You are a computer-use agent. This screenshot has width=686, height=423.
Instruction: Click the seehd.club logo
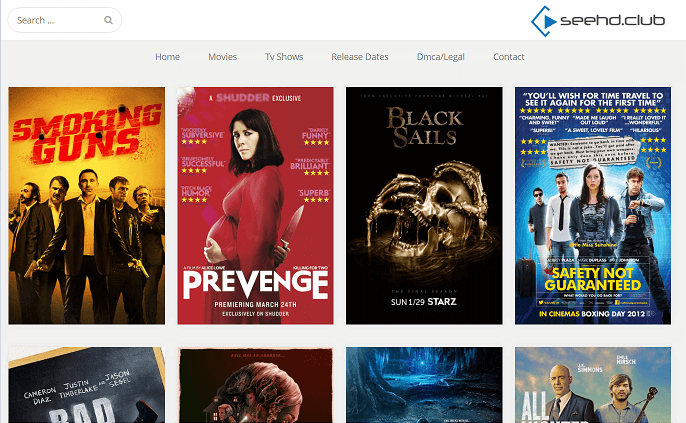[x=598, y=21]
